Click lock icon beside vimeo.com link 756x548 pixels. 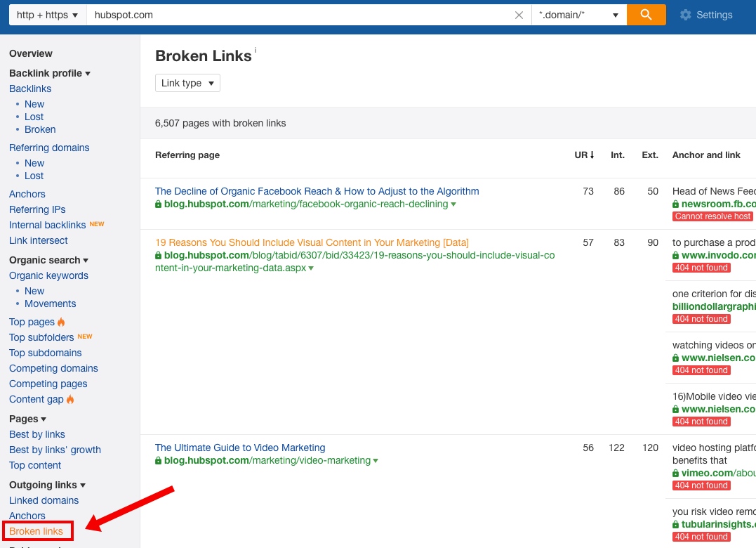point(675,474)
